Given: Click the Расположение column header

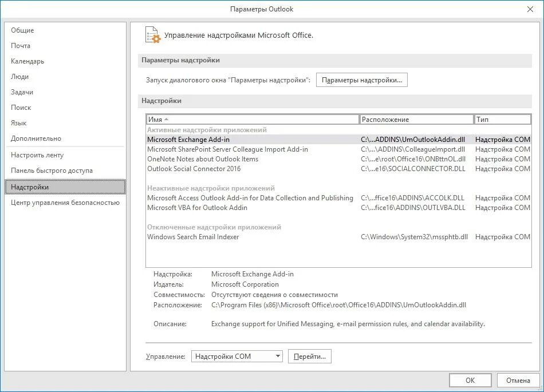Looking at the screenshot, I should click(x=416, y=119).
